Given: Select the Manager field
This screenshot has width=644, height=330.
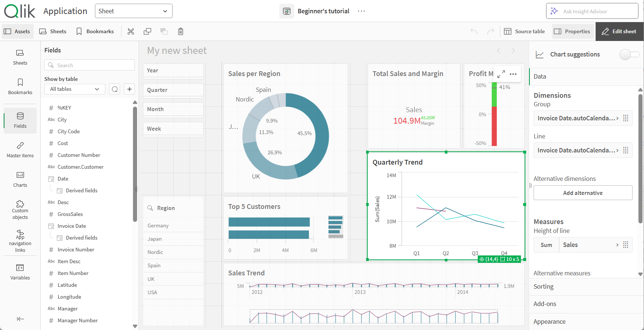Looking at the screenshot, I should 68,309.
